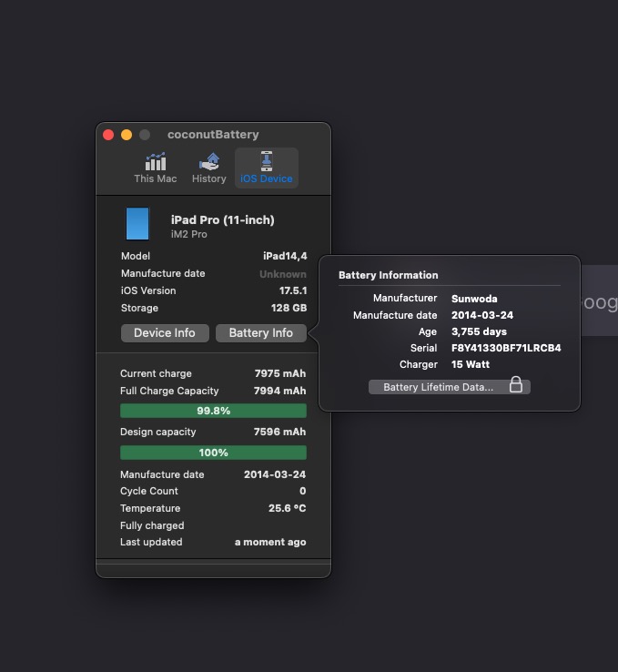Click the Device Info button
The image size is (618, 672).
165,333
